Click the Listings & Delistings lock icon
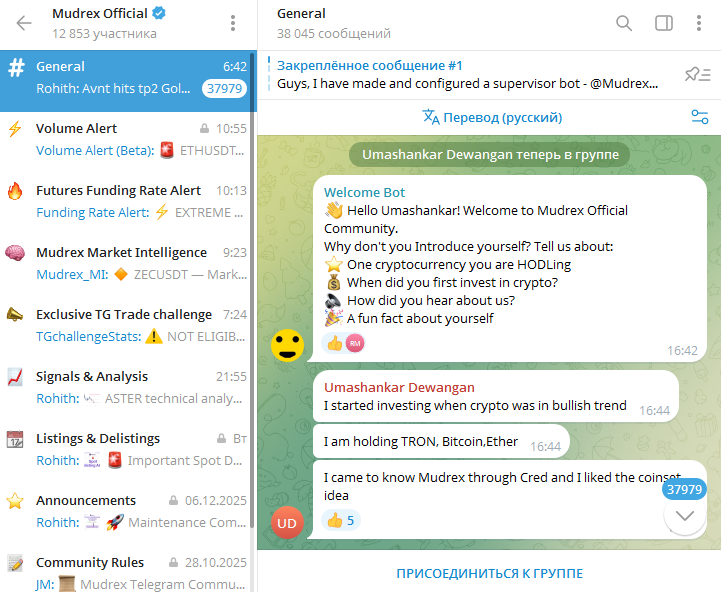721x592 pixels. coord(221,439)
